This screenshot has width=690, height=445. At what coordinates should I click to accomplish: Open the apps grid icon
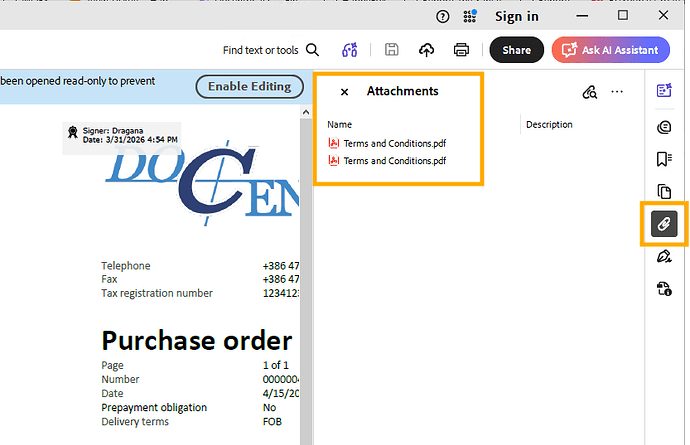pos(470,16)
